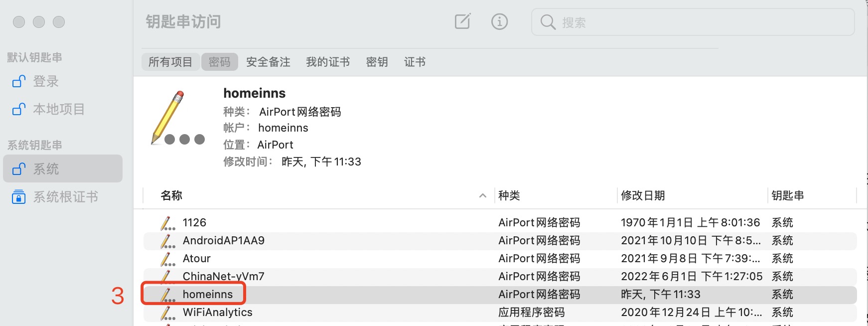Focus the 搜索 search field
Image resolution: width=868 pixels, height=326 pixels.
[x=693, y=22]
